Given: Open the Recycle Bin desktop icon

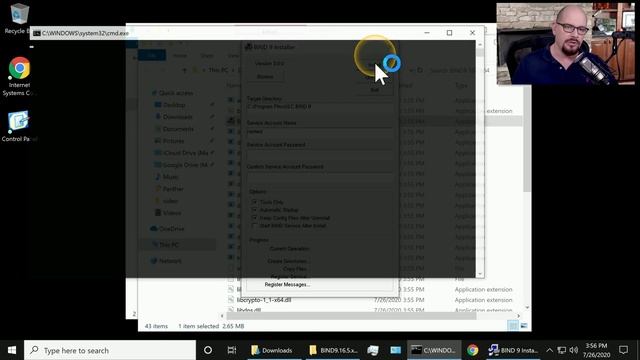Looking at the screenshot, I should (x=18, y=18).
